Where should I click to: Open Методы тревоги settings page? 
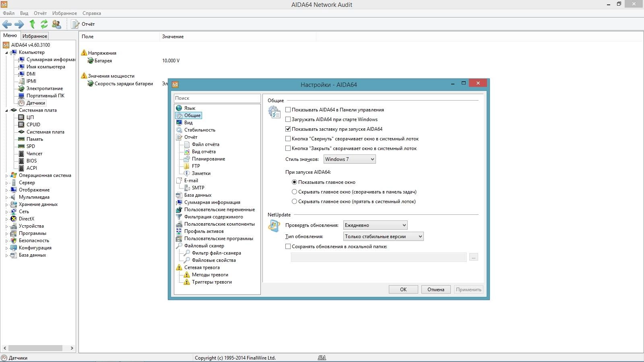pyautogui.click(x=210, y=275)
